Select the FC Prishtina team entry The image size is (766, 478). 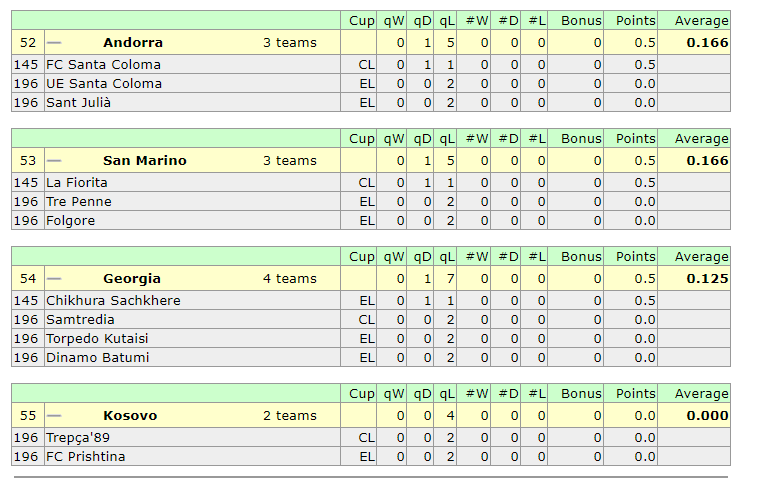pos(85,456)
